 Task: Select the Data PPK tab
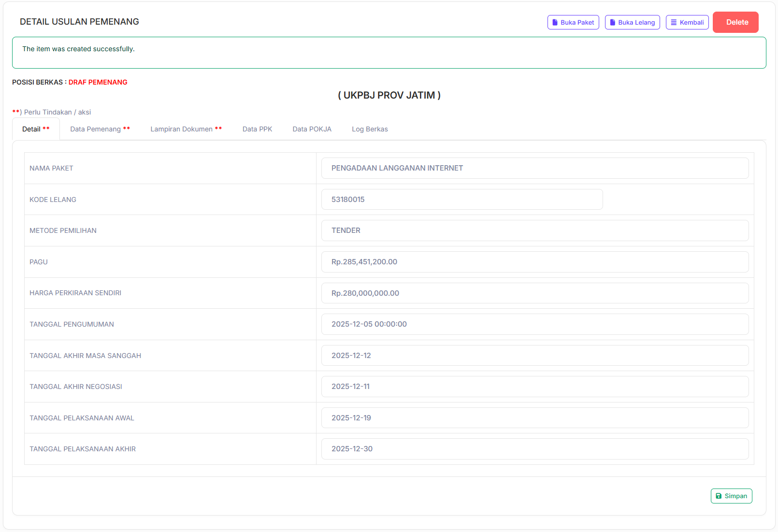tap(257, 129)
